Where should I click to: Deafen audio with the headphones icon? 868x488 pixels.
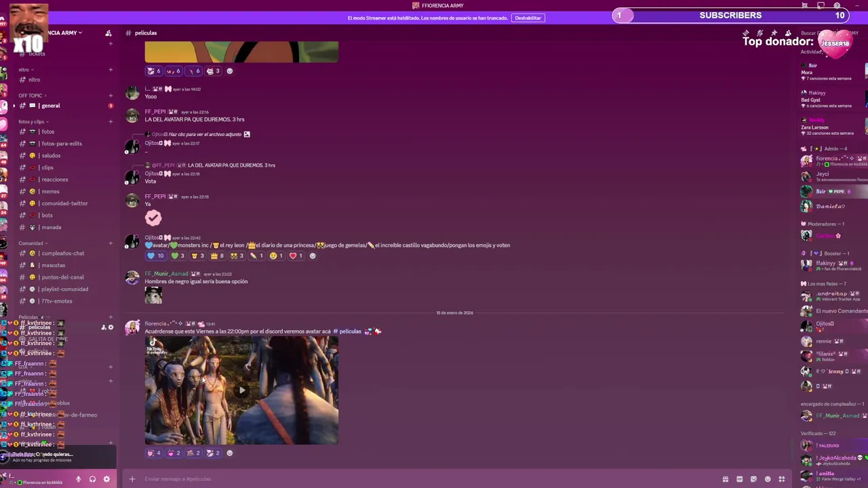tap(92, 479)
